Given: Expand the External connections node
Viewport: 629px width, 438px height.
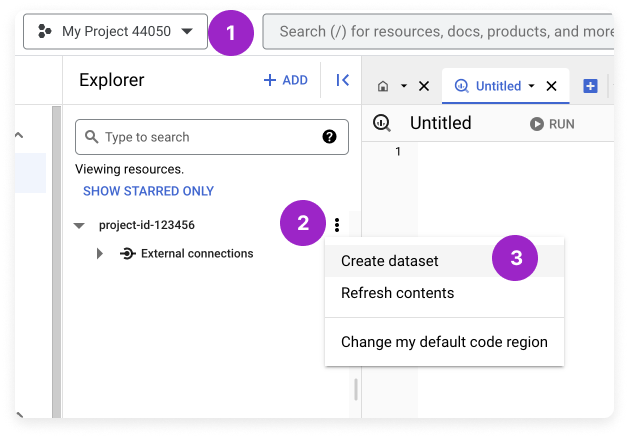Looking at the screenshot, I should tap(99, 253).
